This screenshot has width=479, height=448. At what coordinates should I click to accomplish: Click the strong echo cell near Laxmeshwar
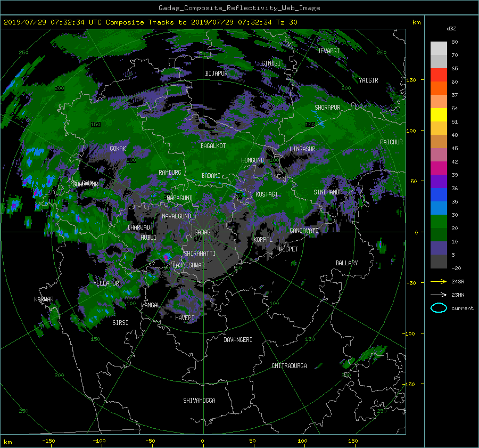tap(166, 257)
